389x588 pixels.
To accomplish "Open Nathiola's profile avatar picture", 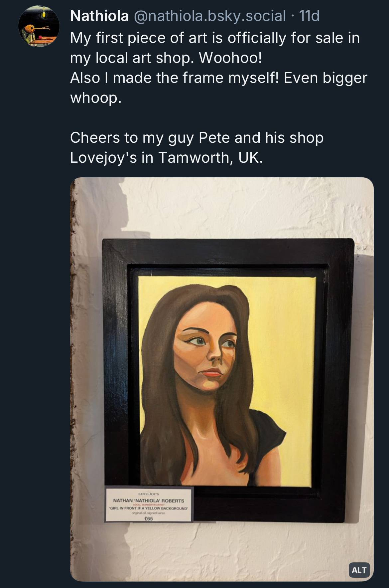I will coord(39,26).
